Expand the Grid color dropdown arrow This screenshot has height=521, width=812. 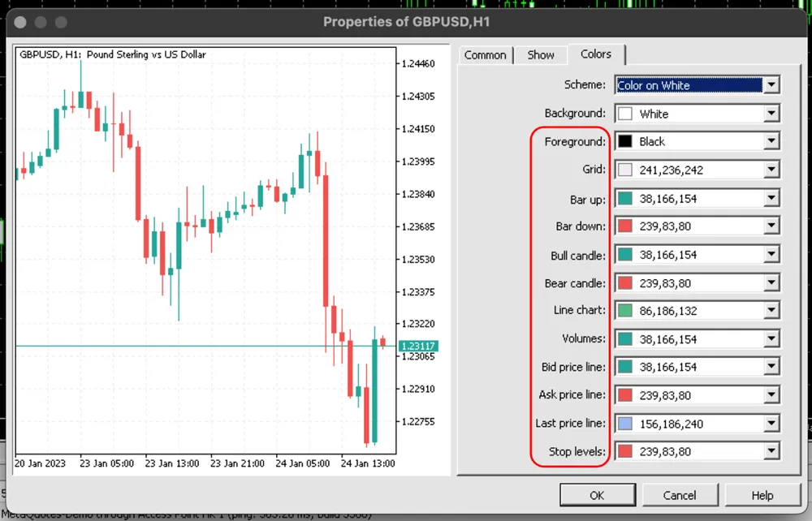771,169
